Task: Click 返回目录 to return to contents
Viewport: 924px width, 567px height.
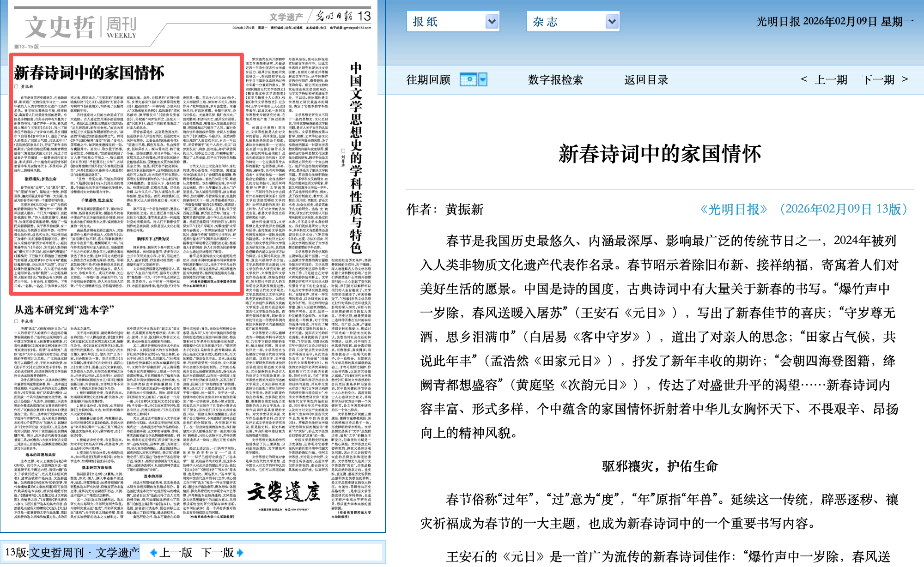Action: pos(646,80)
